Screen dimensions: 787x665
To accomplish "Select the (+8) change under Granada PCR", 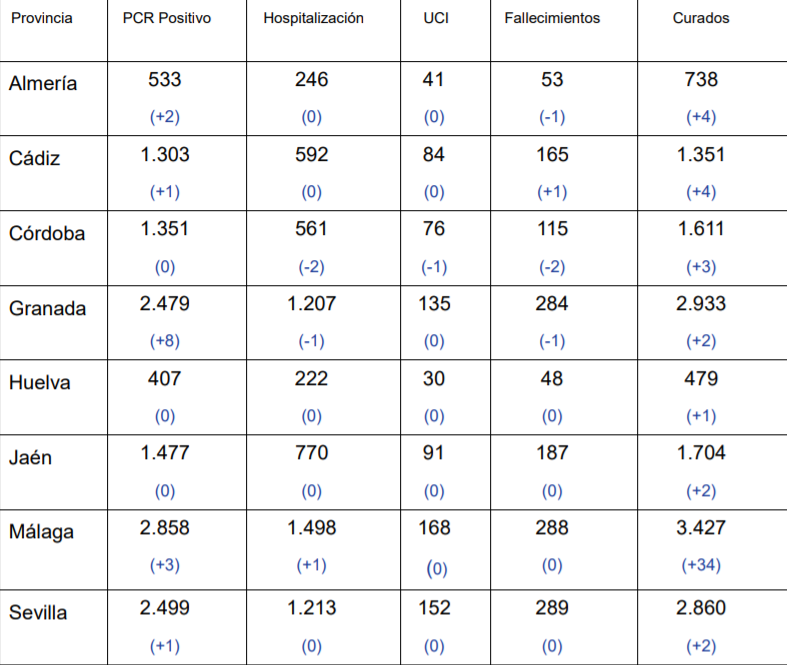I will [x=165, y=341].
